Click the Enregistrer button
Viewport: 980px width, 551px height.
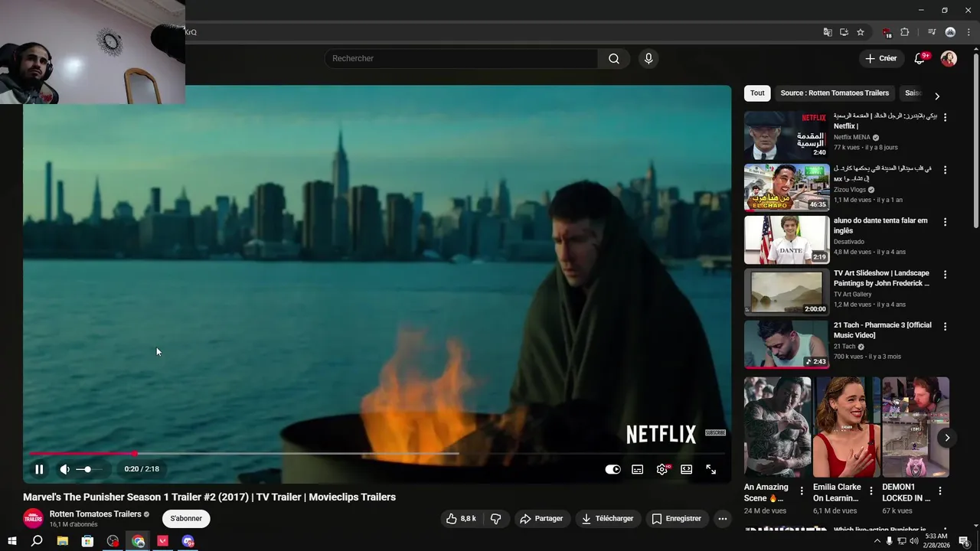(x=677, y=519)
